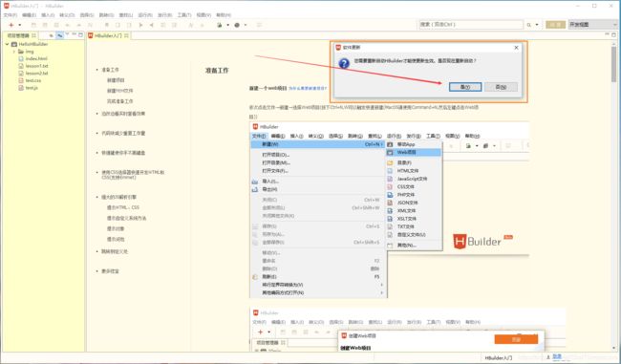Close the 项目管理器 tab
The height and width of the screenshot is (364, 621).
tap(34, 35)
